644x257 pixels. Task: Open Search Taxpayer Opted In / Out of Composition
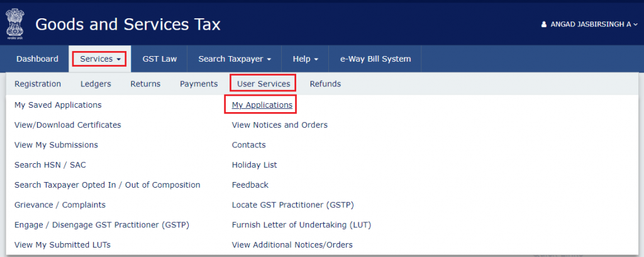(107, 185)
